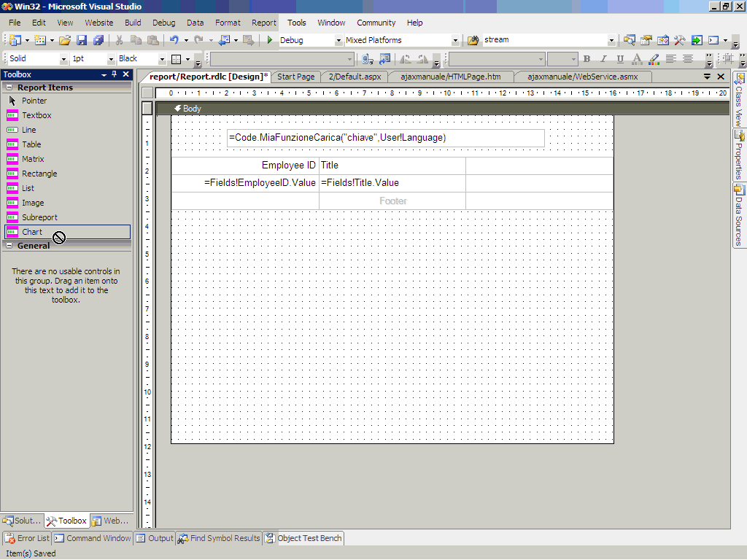Pin the Toolbox panel with auto-hide pushpin
This screenshot has width=747, height=560.
(x=115, y=74)
